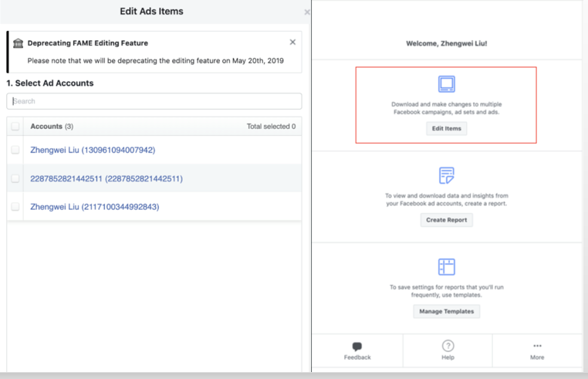Click the bank icon beside Deprecating FAME notice

18,43
